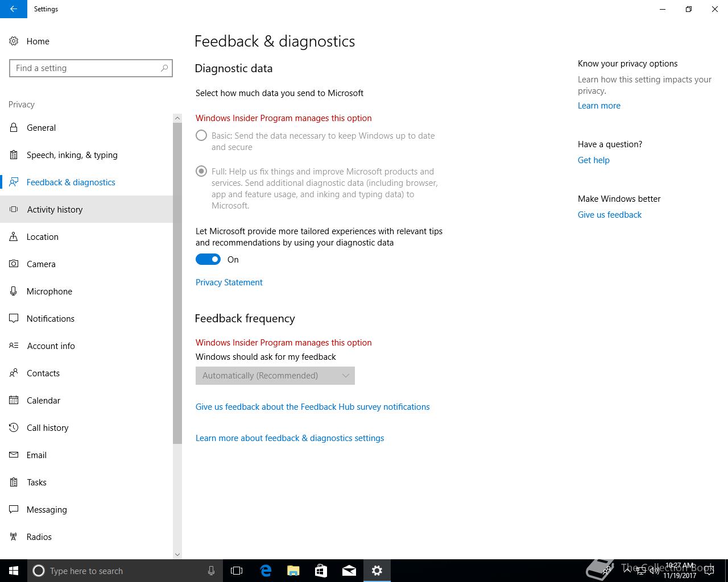Click the Location sidebar icon
728x582 pixels.
[14, 236]
